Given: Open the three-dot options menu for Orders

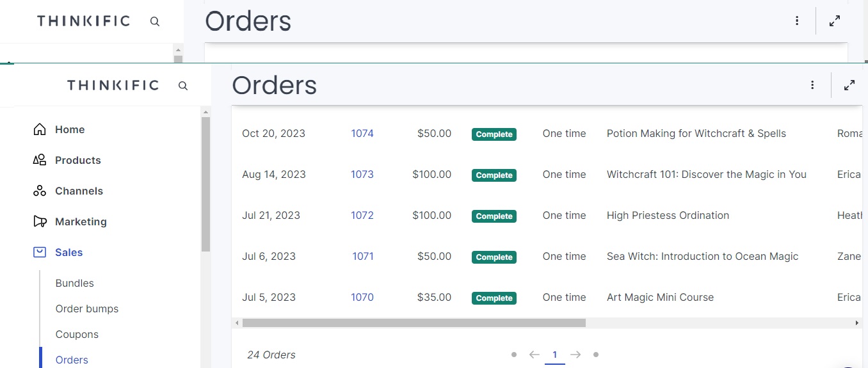Looking at the screenshot, I should pyautogui.click(x=812, y=85).
